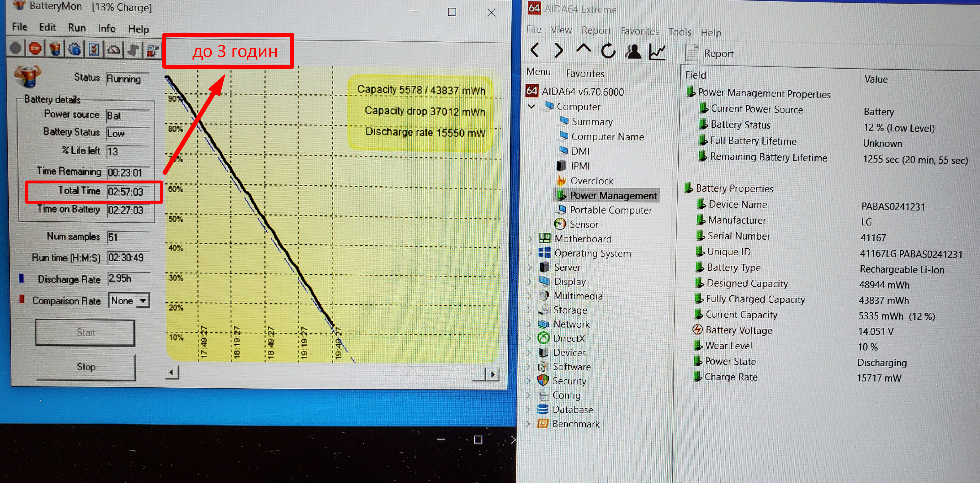
Task: Click the gear with blue circle toolbar icon
Action: point(75,50)
